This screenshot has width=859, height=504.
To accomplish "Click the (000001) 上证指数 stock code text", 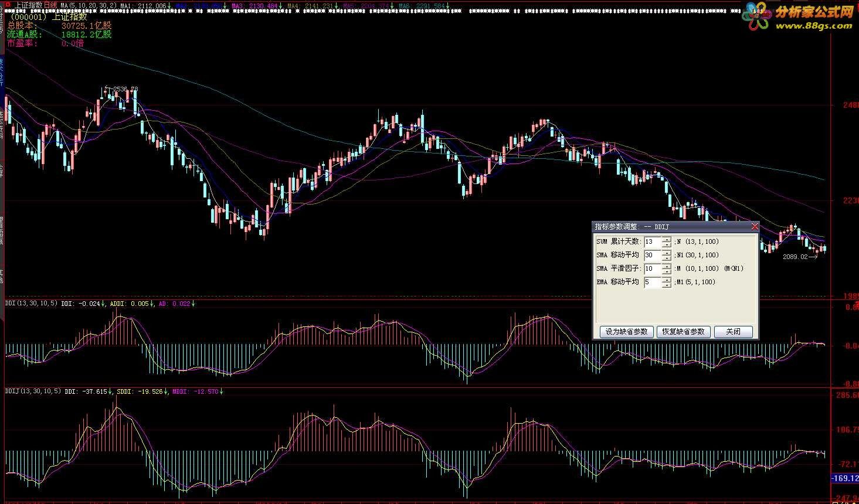I will [x=49, y=16].
